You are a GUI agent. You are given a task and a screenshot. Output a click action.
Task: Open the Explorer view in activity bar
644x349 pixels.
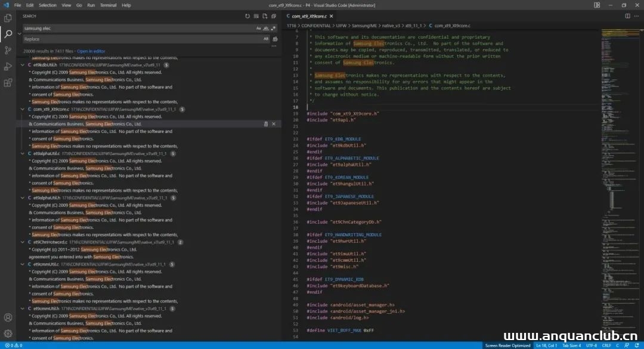pyautogui.click(x=8, y=18)
